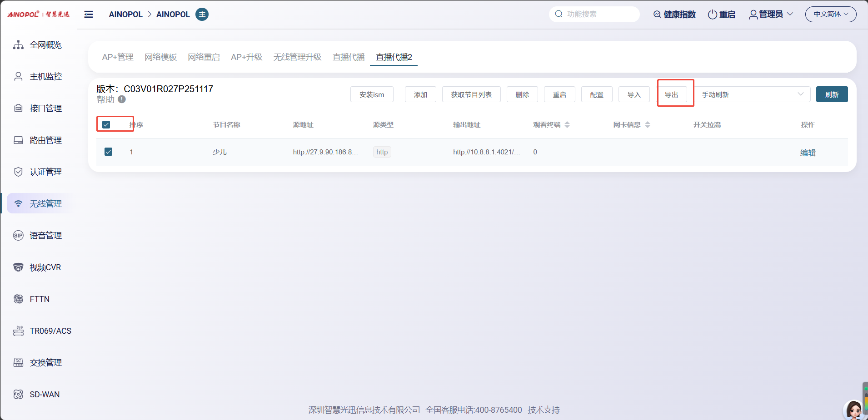Image resolution: width=868 pixels, height=420 pixels.
Task: Sort by 观看终端 column arrows
Action: coord(567,125)
